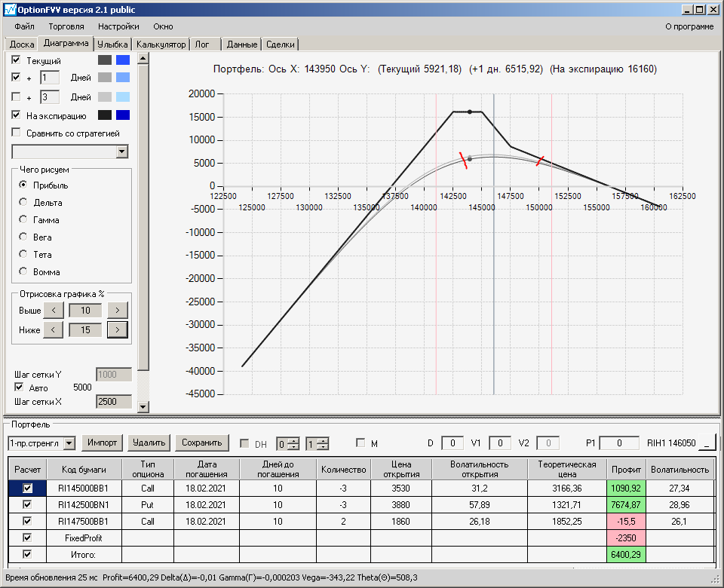Click the OptionFVV app icon in title bar
724x588 pixels.
pyautogui.click(x=10, y=9)
